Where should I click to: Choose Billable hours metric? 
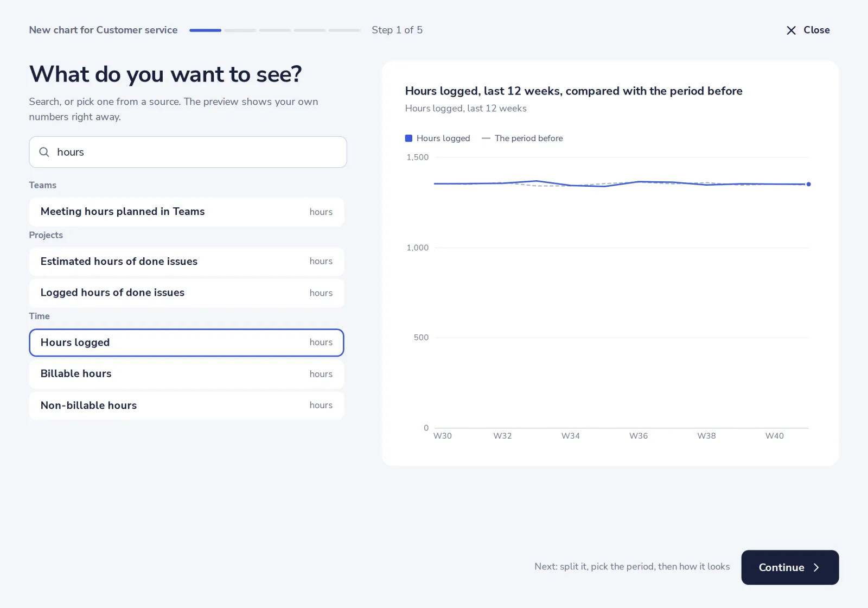coord(187,374)
